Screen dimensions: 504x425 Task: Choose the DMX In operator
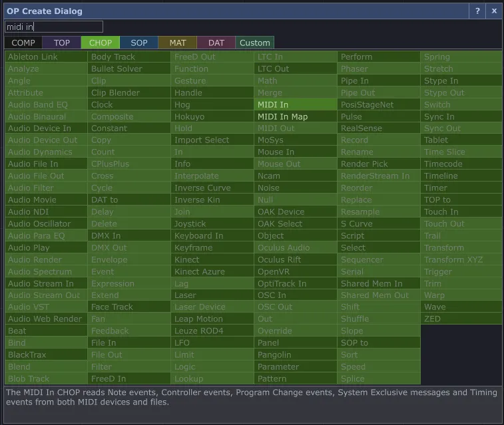click(x=129, y=236)
